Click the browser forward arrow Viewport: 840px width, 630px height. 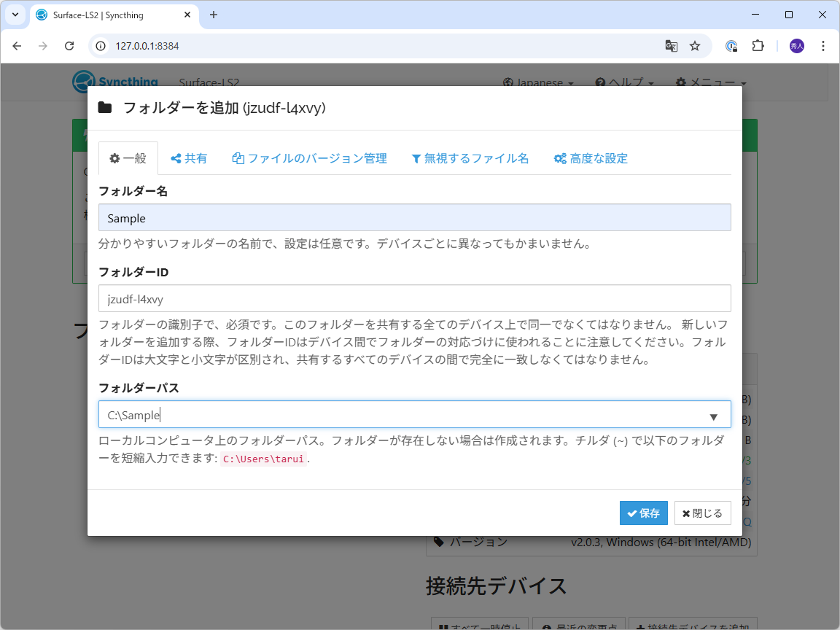click(x=43, y=46)
